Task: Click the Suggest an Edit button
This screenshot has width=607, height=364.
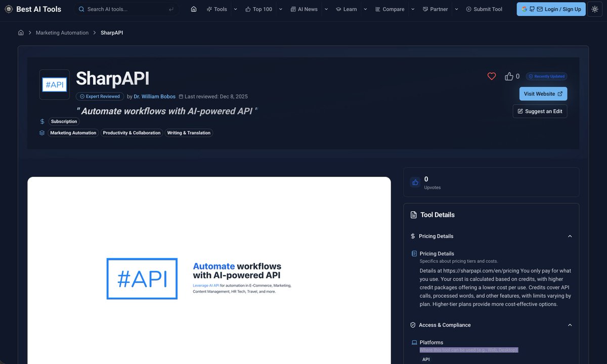Action: tap(540, 111)
